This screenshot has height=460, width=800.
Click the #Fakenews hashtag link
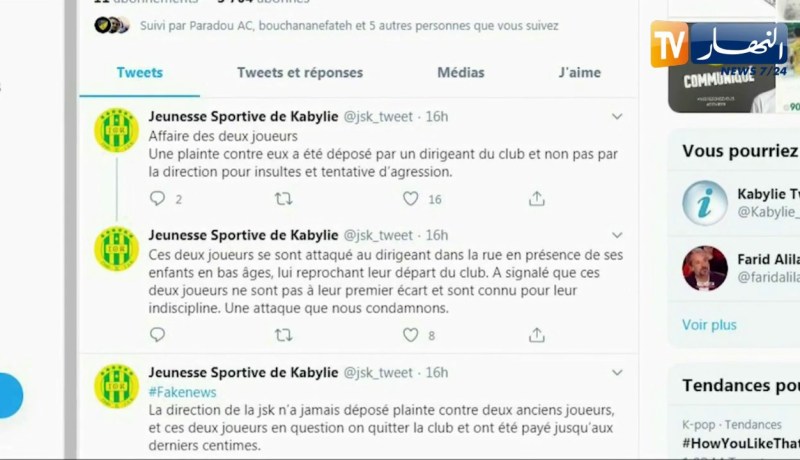tap(182, 392)
